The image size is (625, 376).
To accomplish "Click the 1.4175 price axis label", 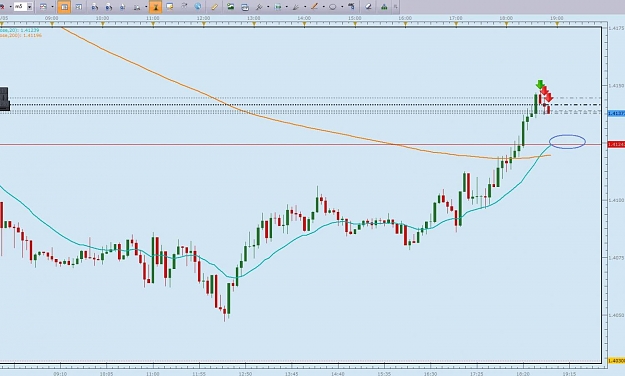I will pyautogui.click(x=617, y=28).
